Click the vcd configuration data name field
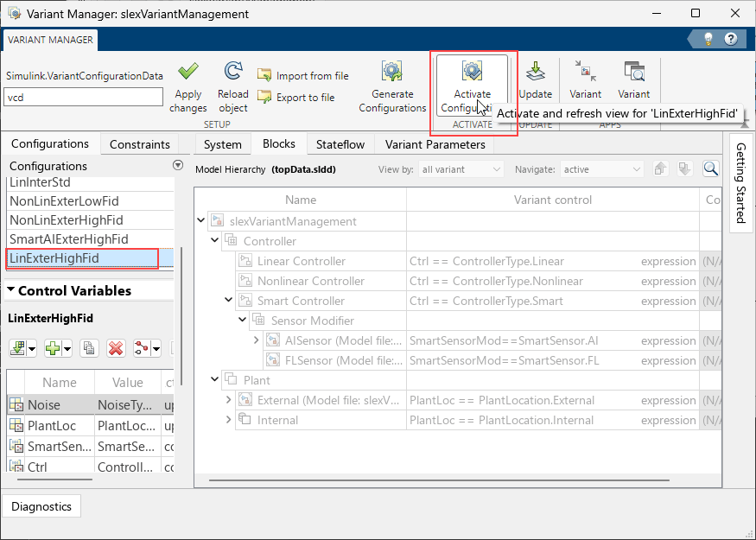The height and width of the screenshot is (540, 756). point(84,97)
